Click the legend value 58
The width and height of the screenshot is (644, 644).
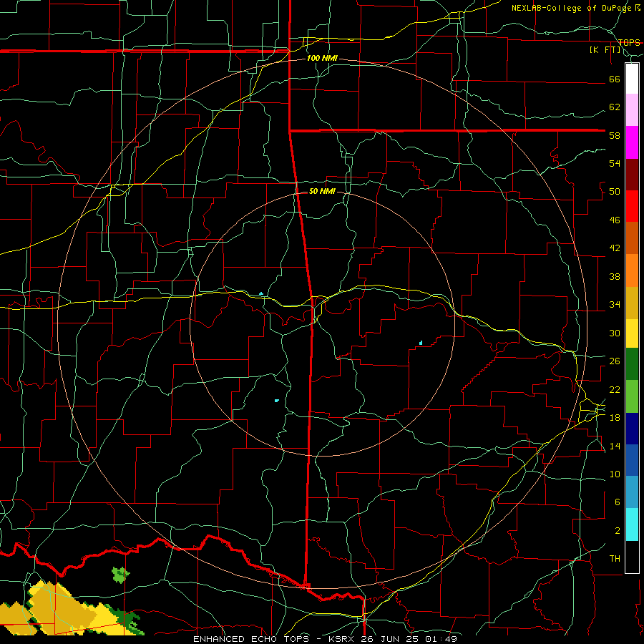click(x=615, y=135)
